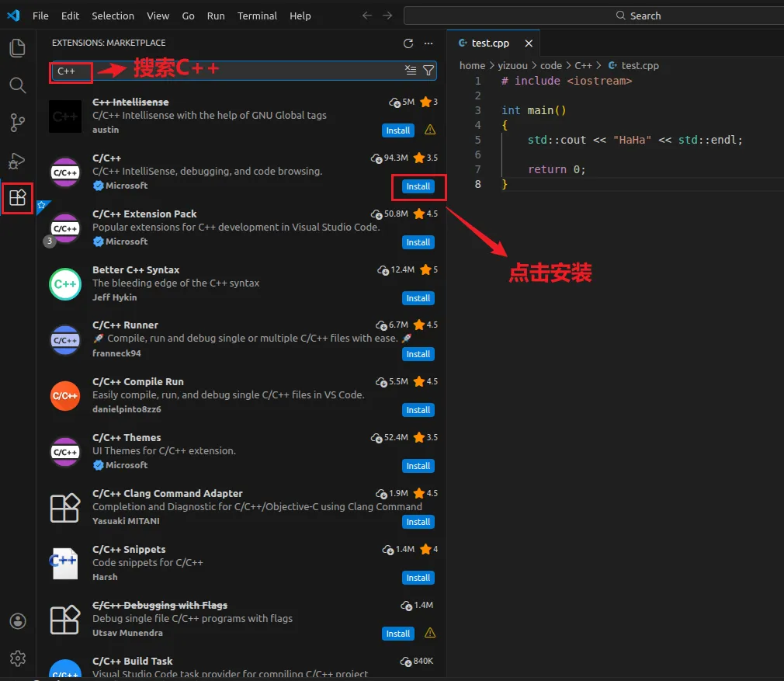Open the Extensions view icon

coord(18,198)
